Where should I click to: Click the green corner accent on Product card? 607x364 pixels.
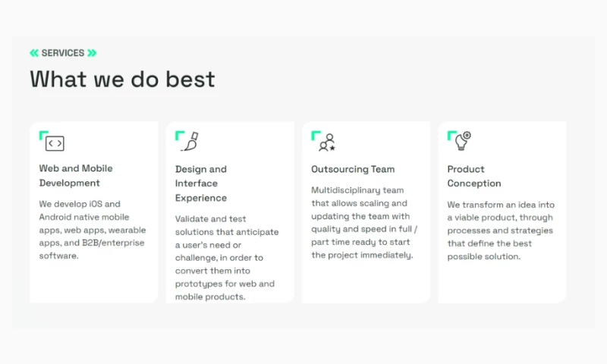point(451,134)
